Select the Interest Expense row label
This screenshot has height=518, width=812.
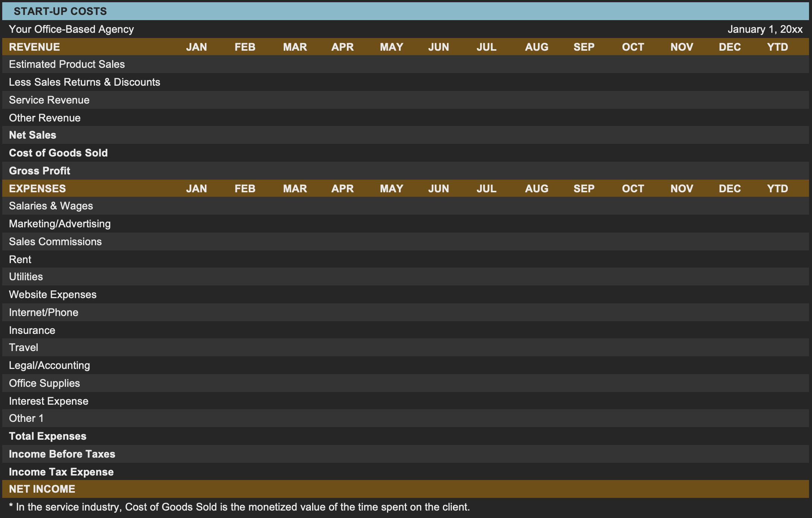pos(48,401)
